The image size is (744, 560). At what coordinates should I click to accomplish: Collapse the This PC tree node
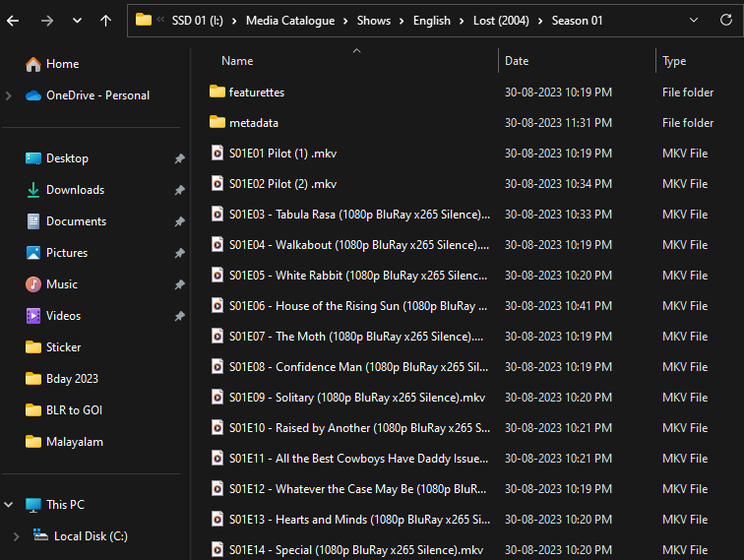coord(9,505)
